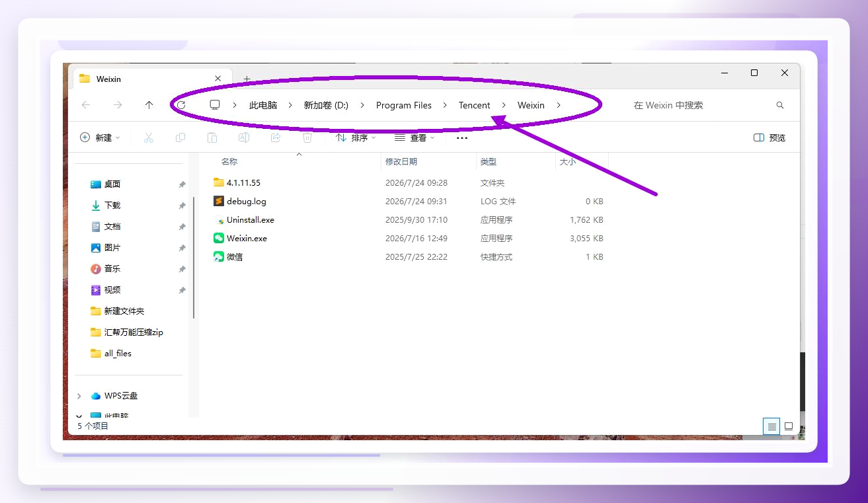Sort by the 类型 column header

[489, 161]
